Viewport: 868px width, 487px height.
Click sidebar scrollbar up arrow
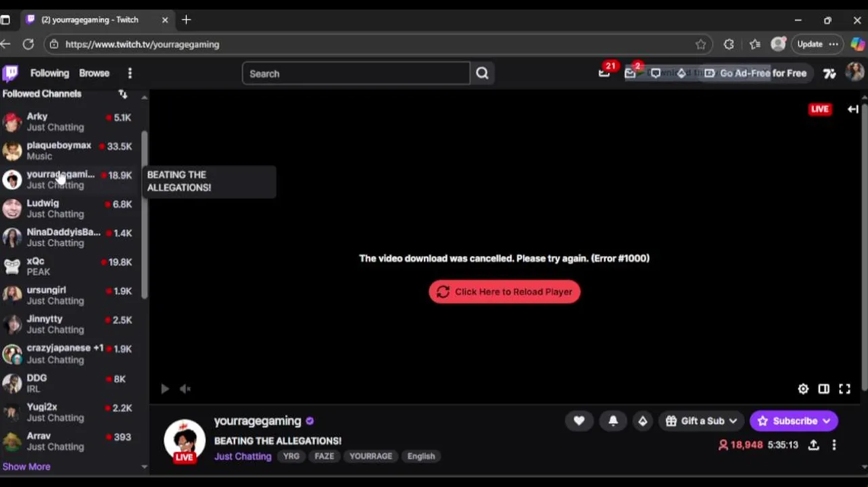(x=144, y=97)
